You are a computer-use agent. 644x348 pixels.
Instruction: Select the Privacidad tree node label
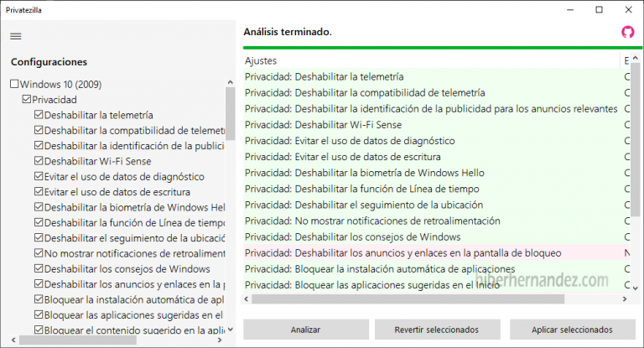click(54, 100)
